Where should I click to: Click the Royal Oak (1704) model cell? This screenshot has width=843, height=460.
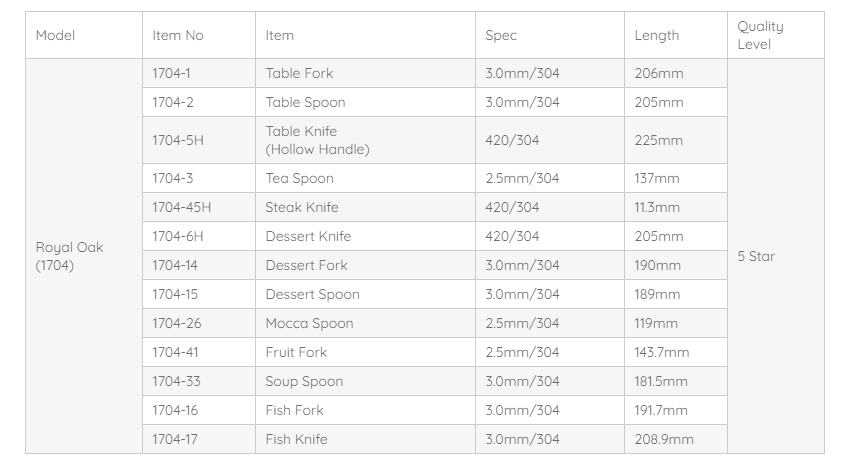click(x=70, y=256)
